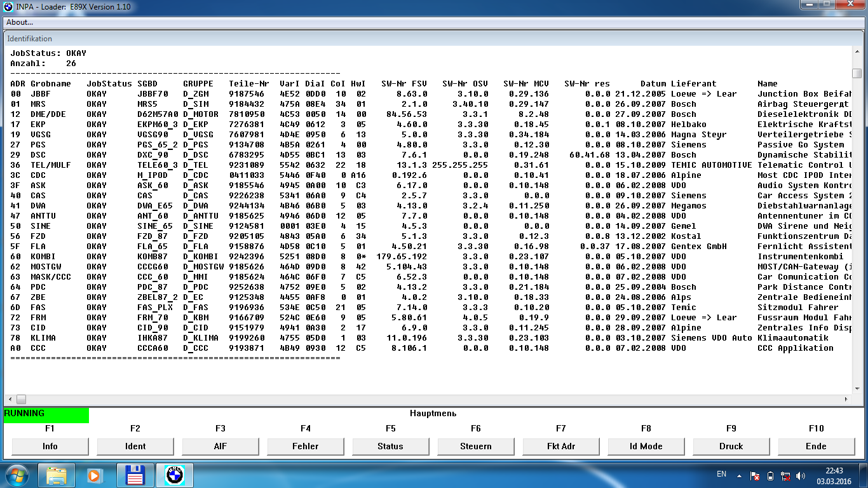Click the Id Mode button

pos(646,446)
